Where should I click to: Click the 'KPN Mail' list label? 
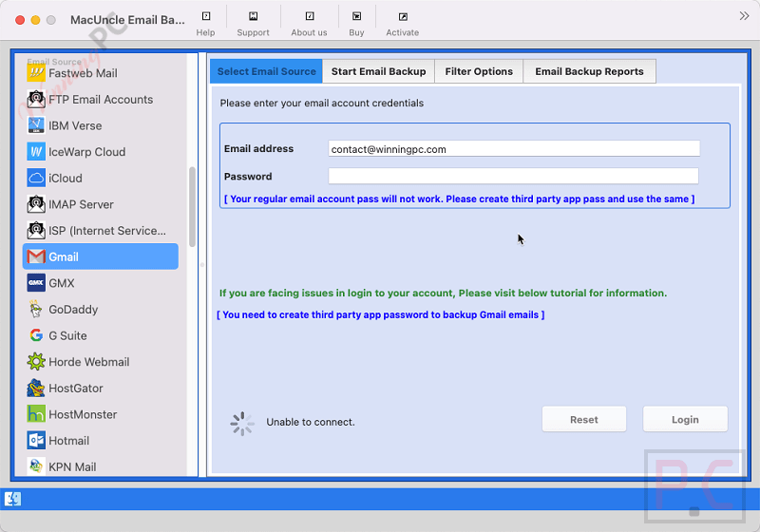tap(72, 466)
